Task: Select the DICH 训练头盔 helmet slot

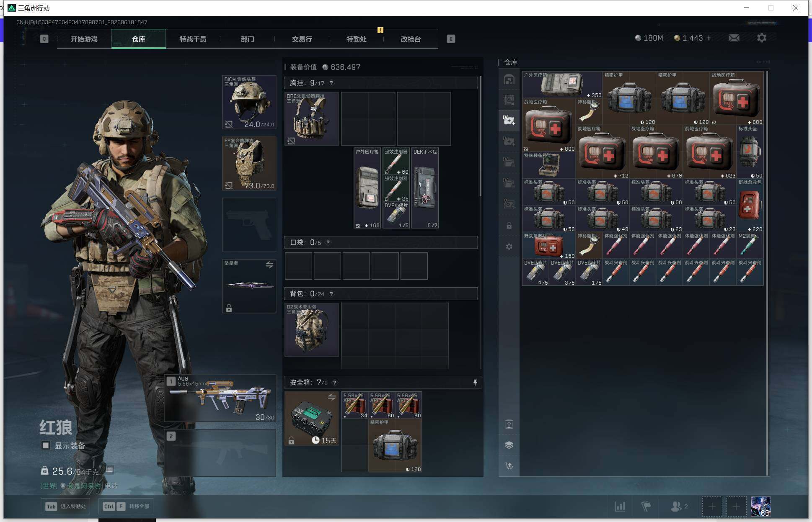Action: coord(249,102)
